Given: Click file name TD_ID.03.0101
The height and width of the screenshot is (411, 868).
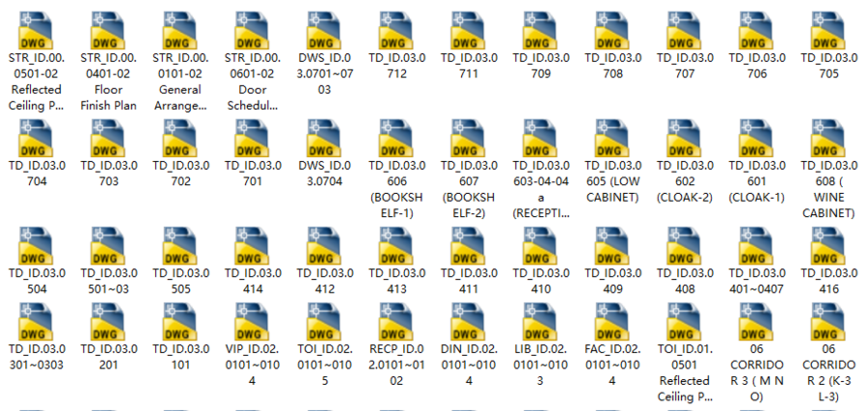Looking at the screenshot, I should (x=180, y=357).
